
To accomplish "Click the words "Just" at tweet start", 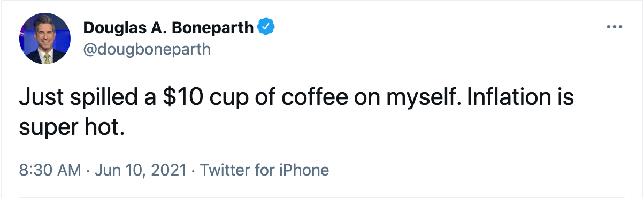I will coord(38,100).
